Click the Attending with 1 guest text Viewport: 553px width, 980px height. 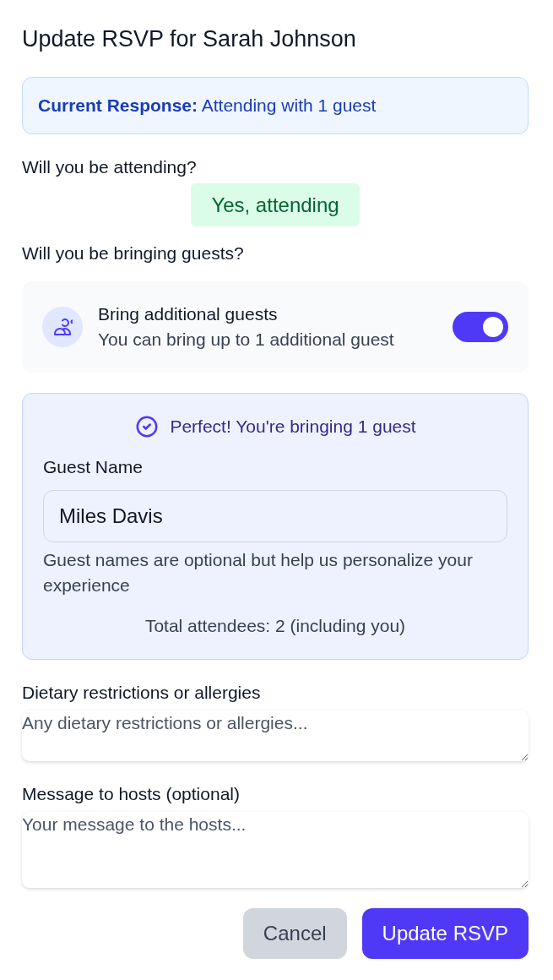click(287, 106)
